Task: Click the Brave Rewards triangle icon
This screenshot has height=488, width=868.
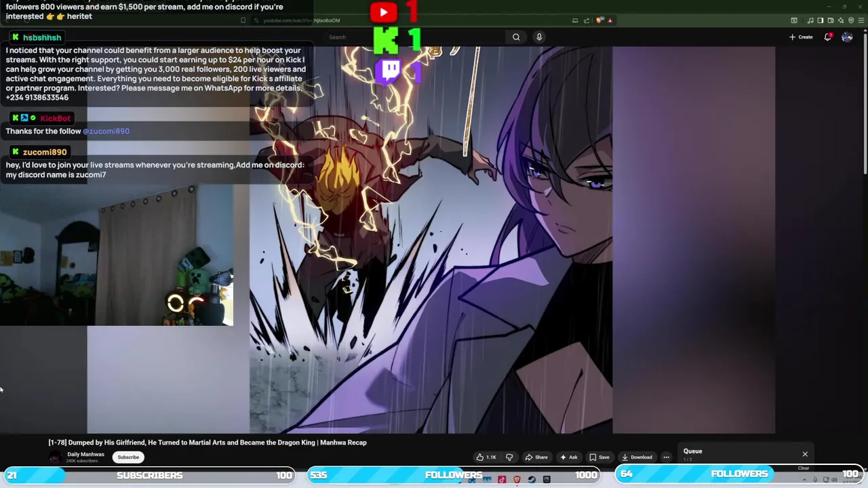Action: click(x=610, y=20)
